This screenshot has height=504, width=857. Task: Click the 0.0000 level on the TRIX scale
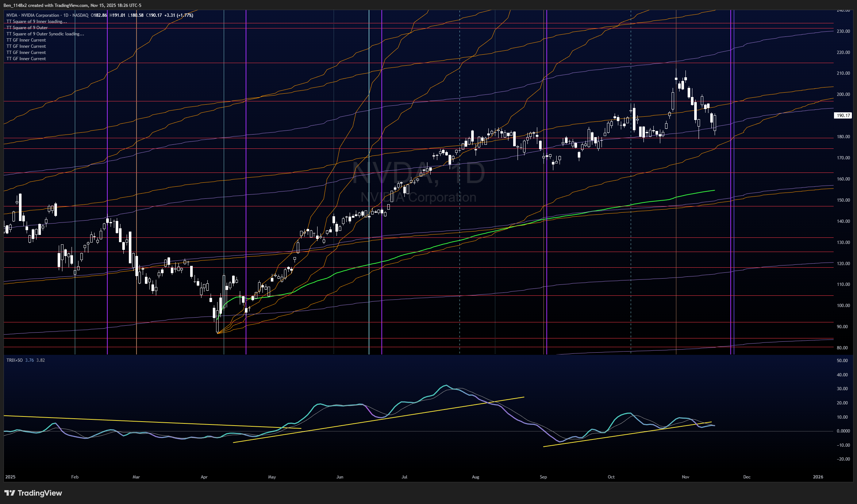click(x=843, y=431)
